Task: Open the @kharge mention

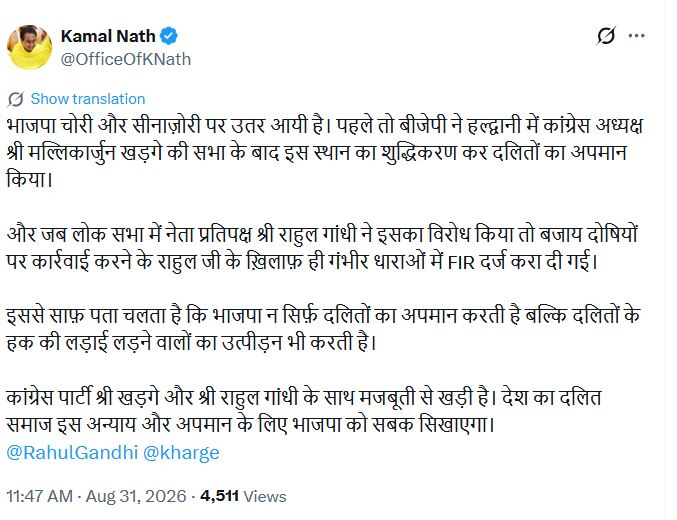Action: click(181, 453)
